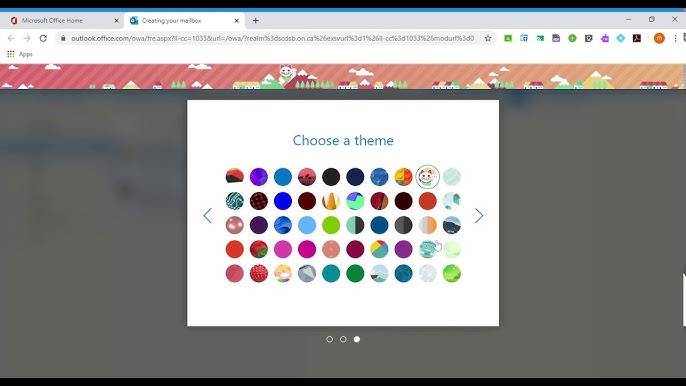This screenshot has width=686, height=386.
Task: Select the magenta pink theme circle
Action: point(307,249)
